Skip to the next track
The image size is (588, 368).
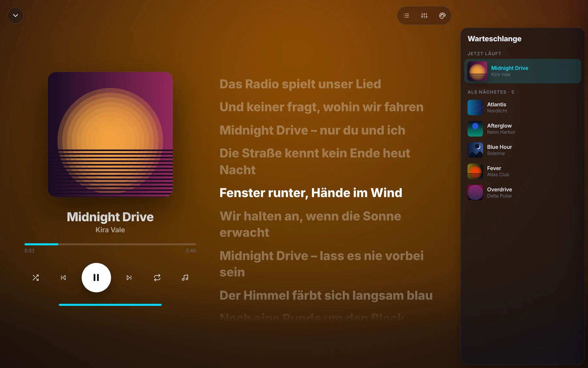pyautogui.click(x=129, y=278)
